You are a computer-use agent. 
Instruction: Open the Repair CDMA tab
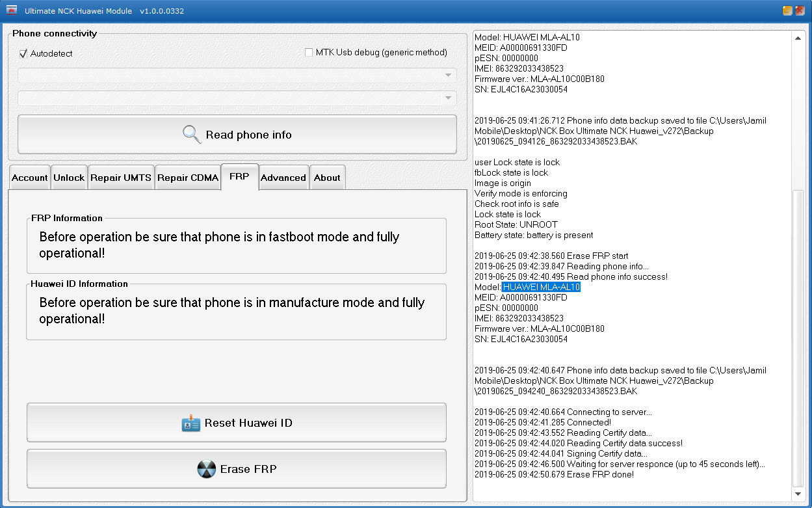tap(188, 178)
